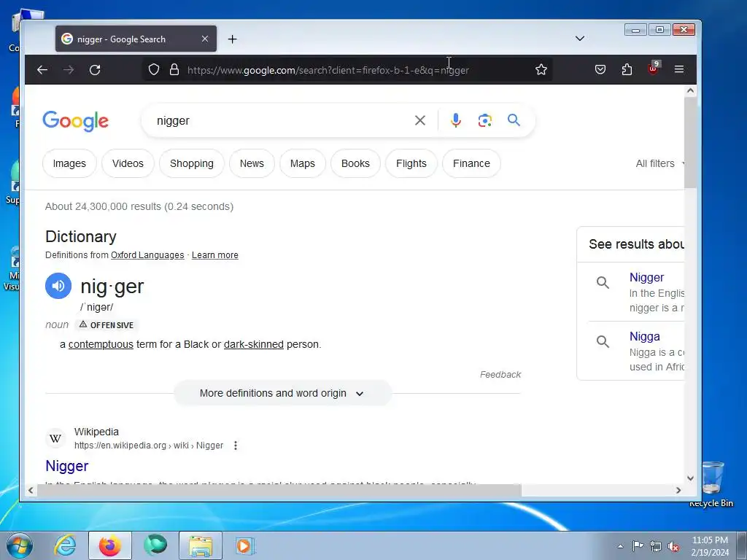Open the Recycle Bin desktop icon
Viewport: 747px width, 560px height.
711,483
